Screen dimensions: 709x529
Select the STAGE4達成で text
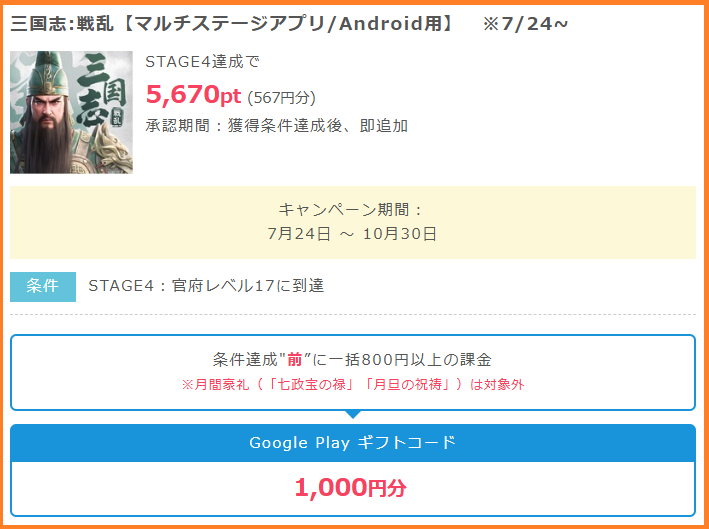coord(202,62)
